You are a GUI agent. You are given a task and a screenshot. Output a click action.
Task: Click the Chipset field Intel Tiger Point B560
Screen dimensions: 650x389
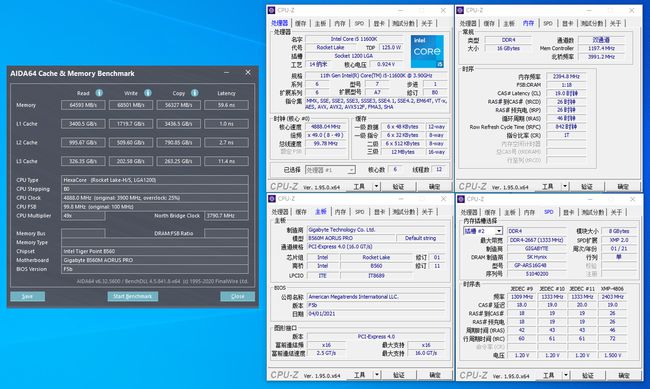click(155, 251)
